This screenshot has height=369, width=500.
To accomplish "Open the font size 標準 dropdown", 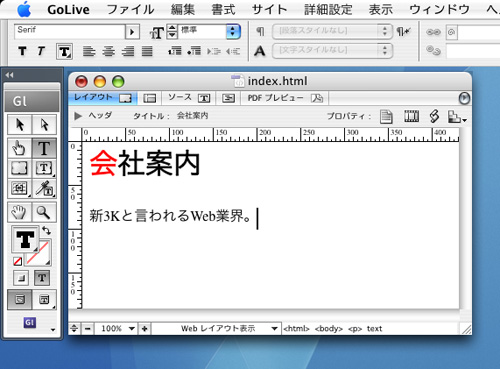I will pyautogui.click(x=210, y=32).
